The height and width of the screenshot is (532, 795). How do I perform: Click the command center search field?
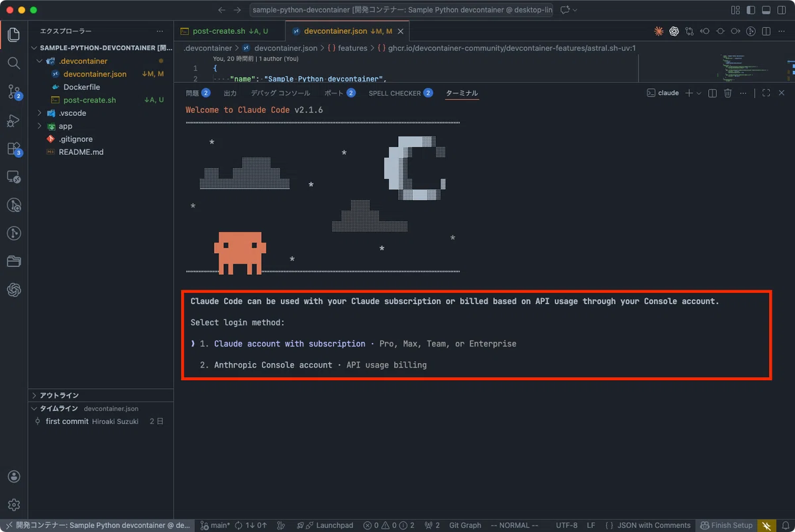coord(401,10)
